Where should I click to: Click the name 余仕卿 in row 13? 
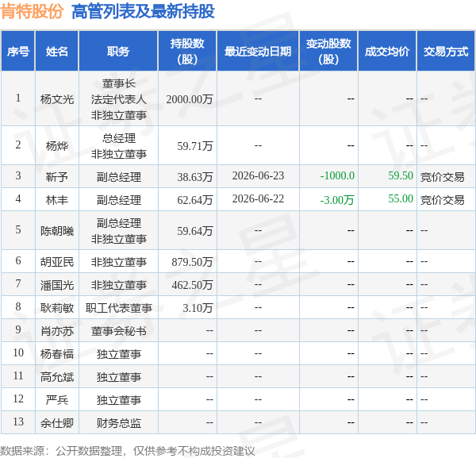(x=57, y=423)
